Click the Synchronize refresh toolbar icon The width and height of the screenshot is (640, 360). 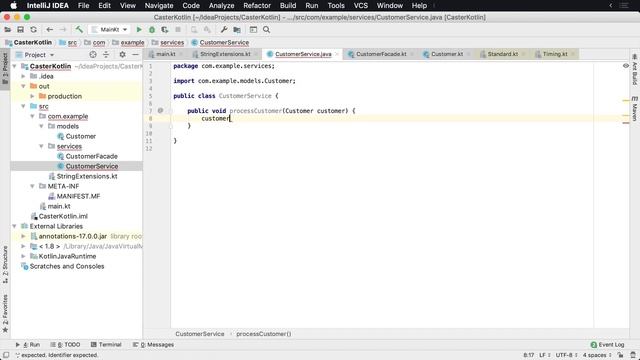tap(33, 29)
